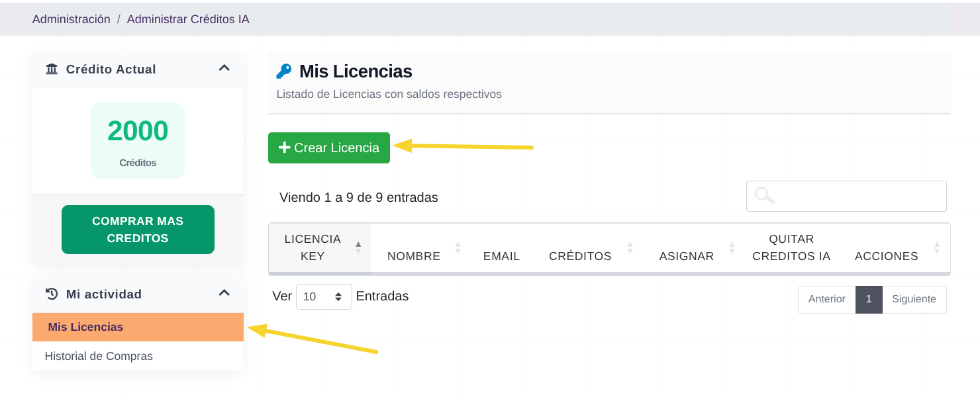980x395 pixels.
Task: Select the bank icon next to Crédito Actual
Action: (x=52, y=68)
